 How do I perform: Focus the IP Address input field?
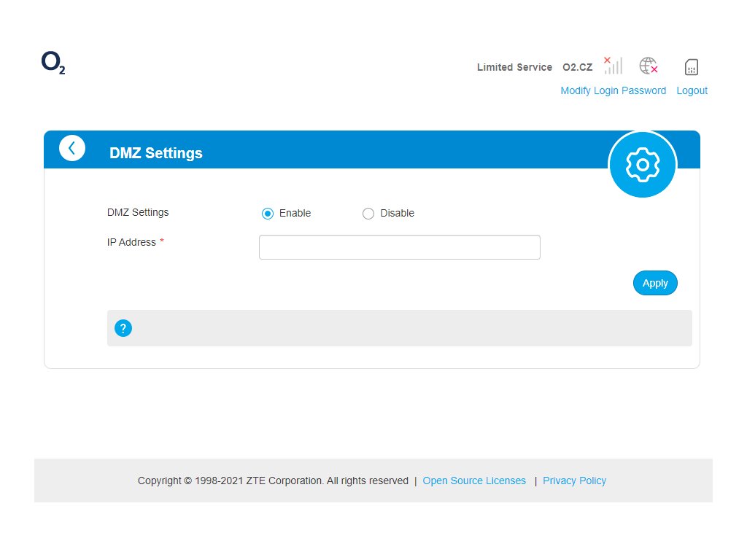pos(399,247)
